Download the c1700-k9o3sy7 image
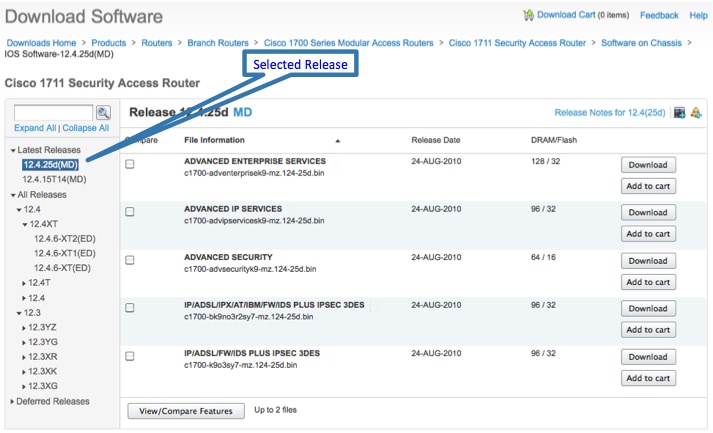 tap(648, 357)
